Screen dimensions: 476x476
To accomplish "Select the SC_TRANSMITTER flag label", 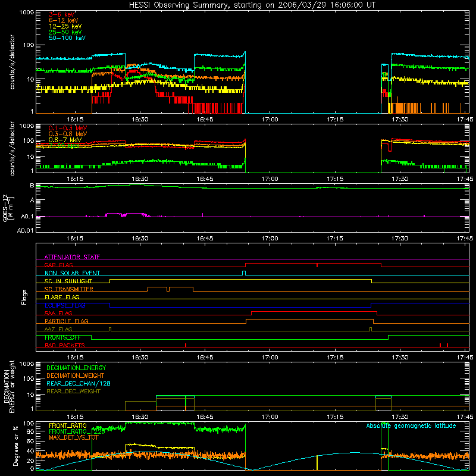I will pyautogui.click(x=69, y=289).
